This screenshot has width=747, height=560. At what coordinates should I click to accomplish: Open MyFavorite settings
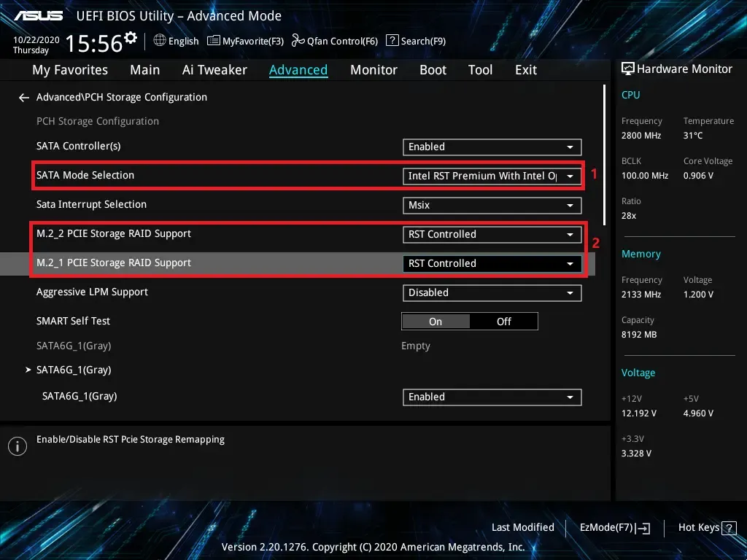(x=245, y=41)
